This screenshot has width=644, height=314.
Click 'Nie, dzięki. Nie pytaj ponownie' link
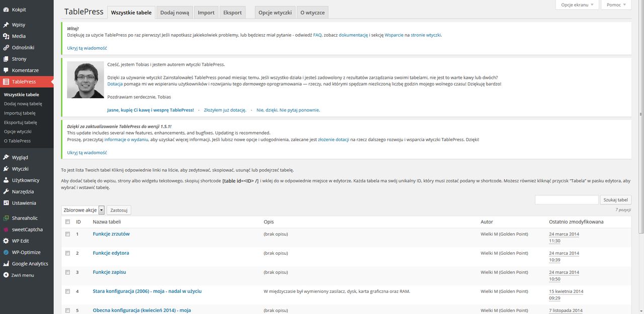(x=288, y=110)
